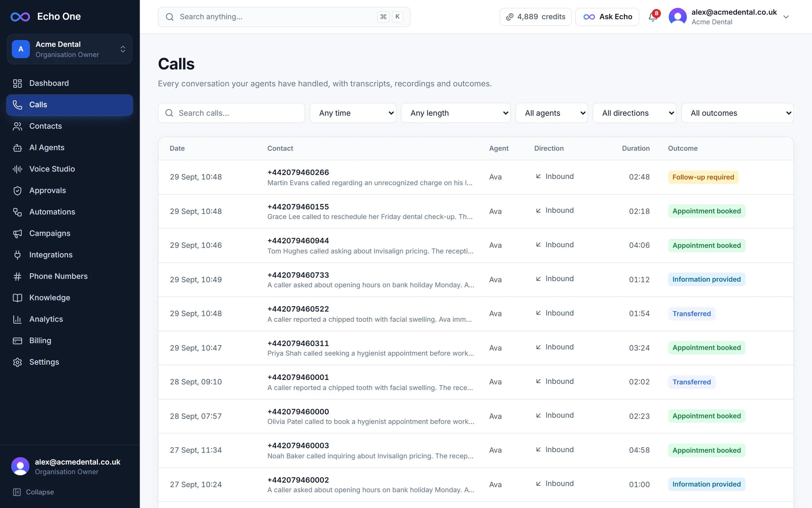Click the Follow-up required outcome badge
Viewport: 812px width, 508px height.
(703, 177)
